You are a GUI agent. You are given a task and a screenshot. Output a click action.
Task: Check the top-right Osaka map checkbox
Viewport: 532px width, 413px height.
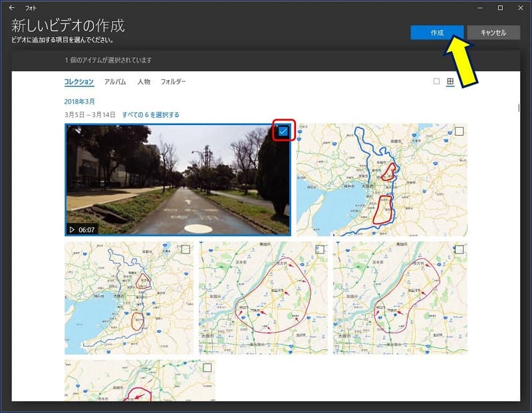tap(459, 131)
